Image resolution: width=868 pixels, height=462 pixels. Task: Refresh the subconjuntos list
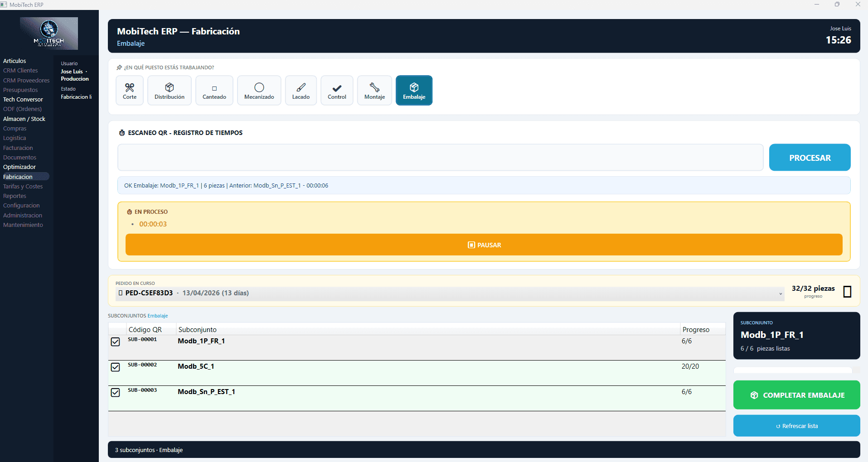click(796, 426)
